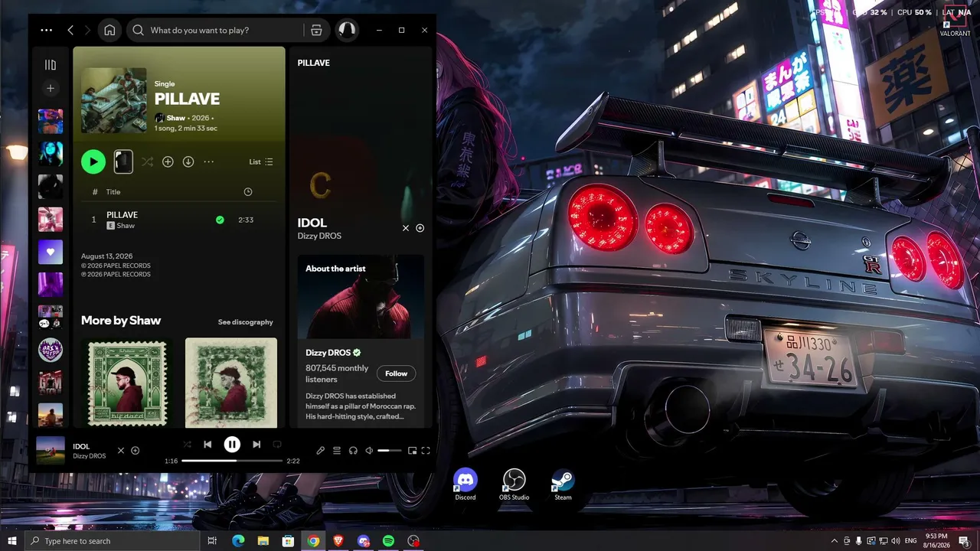Open the user profile avatar menu

tap(347, 30)
